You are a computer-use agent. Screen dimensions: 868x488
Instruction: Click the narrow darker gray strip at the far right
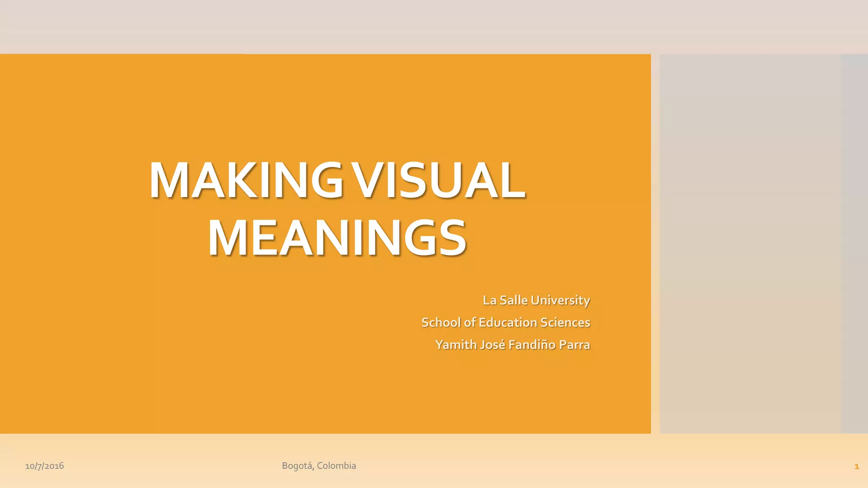pyautogui.click(x=854, y=244)
